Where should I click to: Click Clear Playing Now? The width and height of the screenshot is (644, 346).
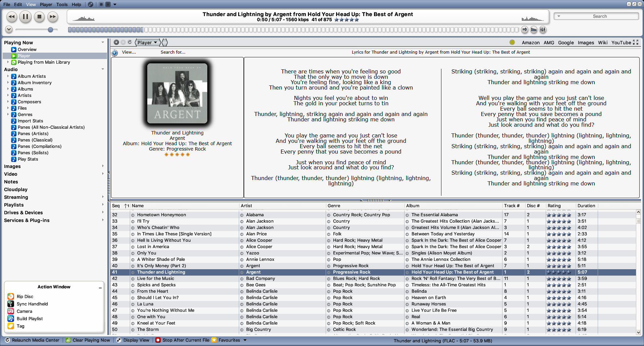88,340
